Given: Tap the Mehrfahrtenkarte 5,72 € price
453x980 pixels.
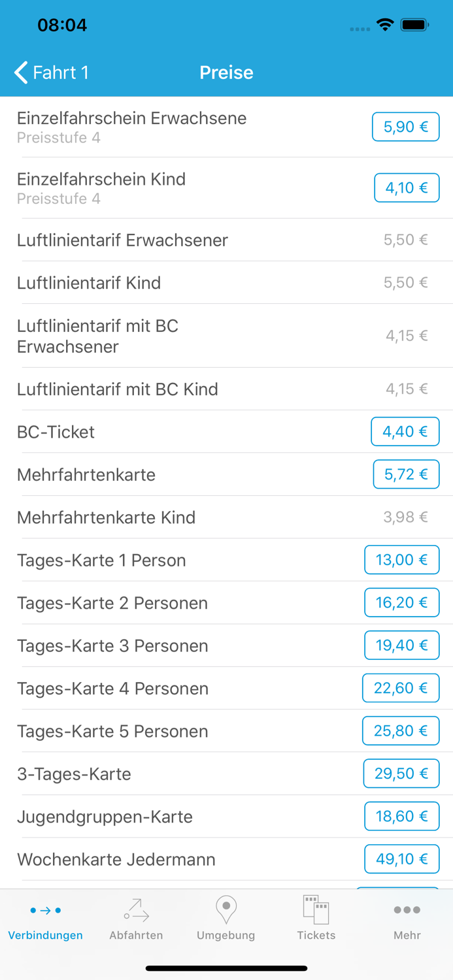Looking at the screenshot, I should tap(406, 474).
